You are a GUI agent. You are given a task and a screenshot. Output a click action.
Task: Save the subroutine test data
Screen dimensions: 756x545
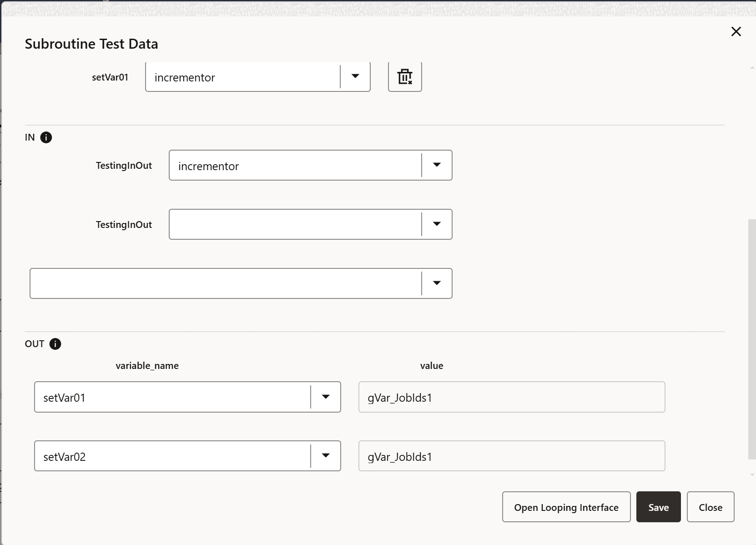coord(658,507)
